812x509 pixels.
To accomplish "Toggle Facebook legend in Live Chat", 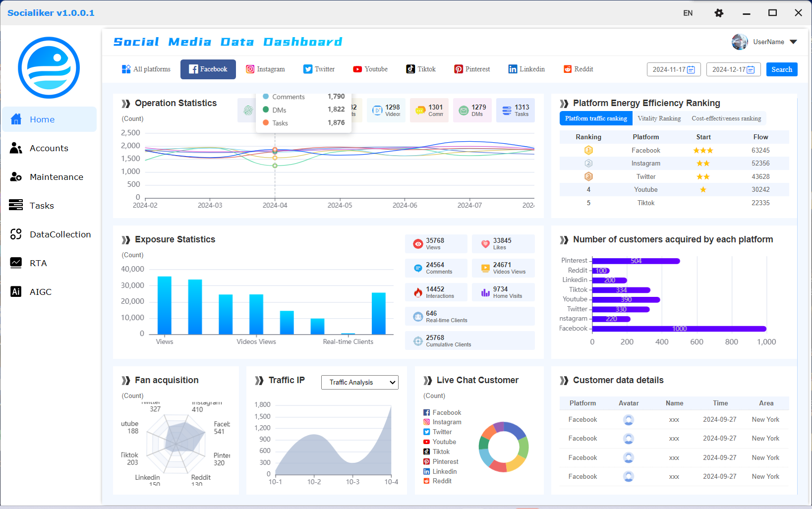I will point(442,412).
